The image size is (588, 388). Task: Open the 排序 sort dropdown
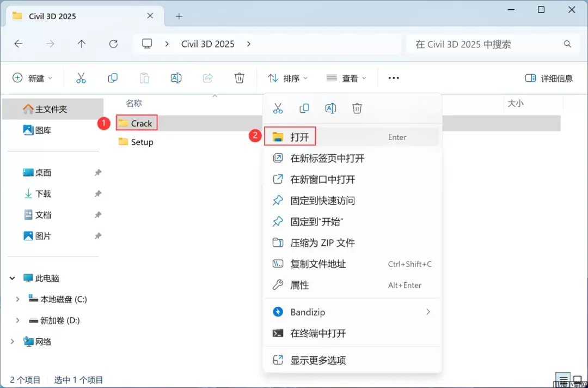288,78
